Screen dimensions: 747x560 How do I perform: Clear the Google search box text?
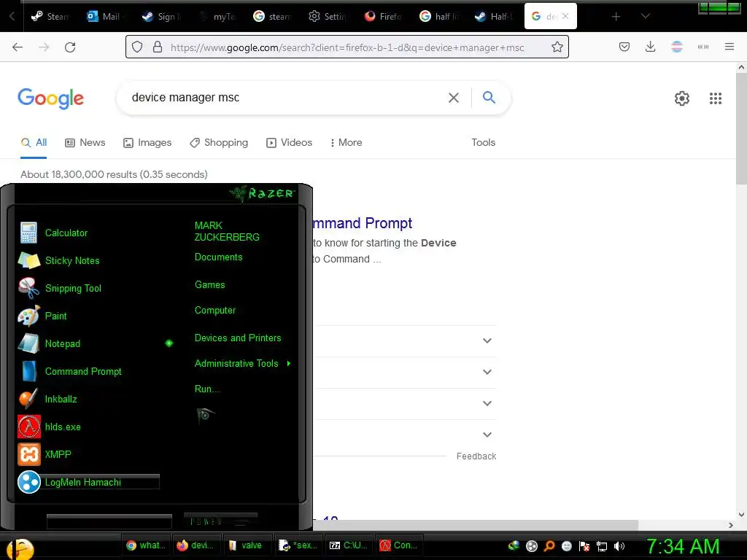[x=454, y=98]
